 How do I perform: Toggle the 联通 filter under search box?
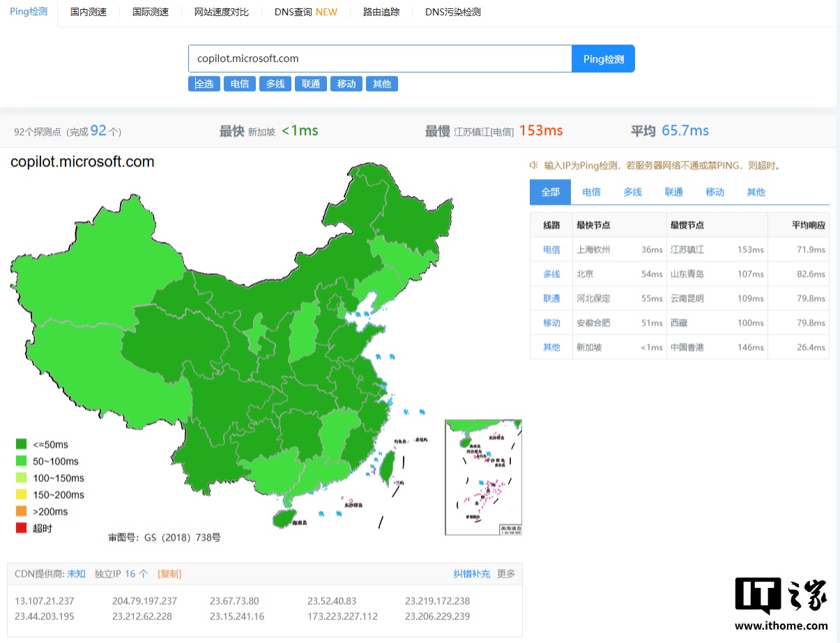tap(311, 84)
